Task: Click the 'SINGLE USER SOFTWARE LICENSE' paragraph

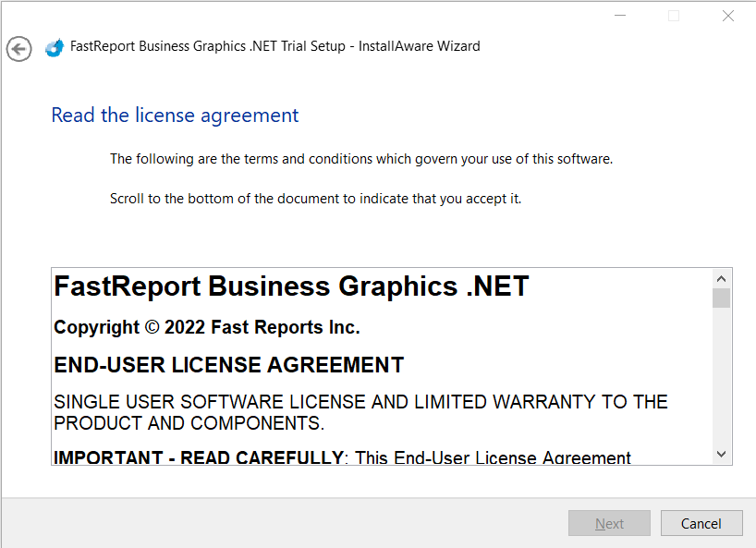Action: click(x=360, y=411)
